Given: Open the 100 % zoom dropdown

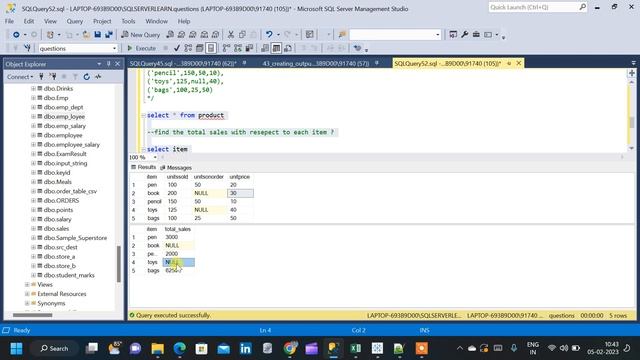Looking at the screenshot, I should tap(155, 157).
